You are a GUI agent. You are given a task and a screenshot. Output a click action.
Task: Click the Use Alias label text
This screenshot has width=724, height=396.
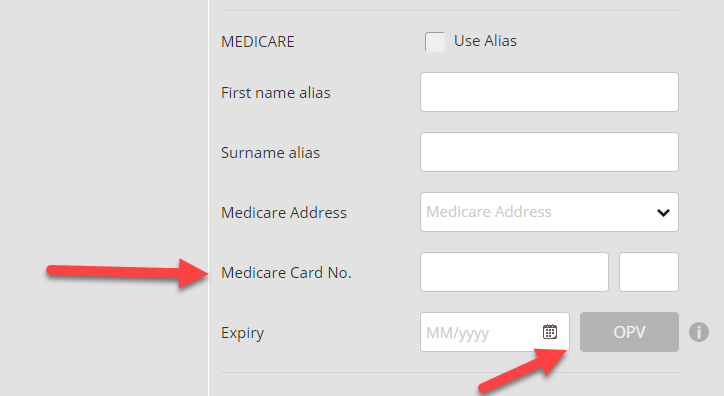pos(485,41)
